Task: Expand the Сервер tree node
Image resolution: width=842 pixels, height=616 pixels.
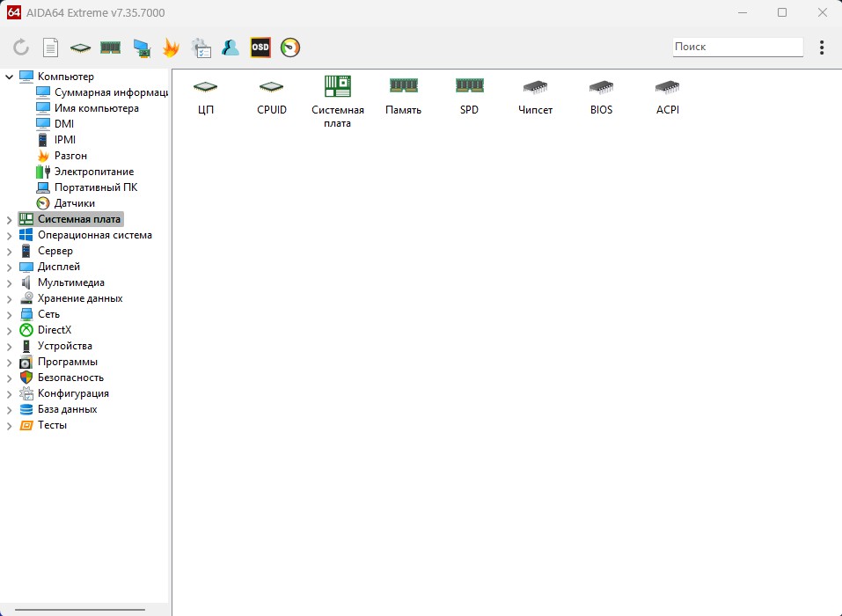Action: (x=9, y=252)
